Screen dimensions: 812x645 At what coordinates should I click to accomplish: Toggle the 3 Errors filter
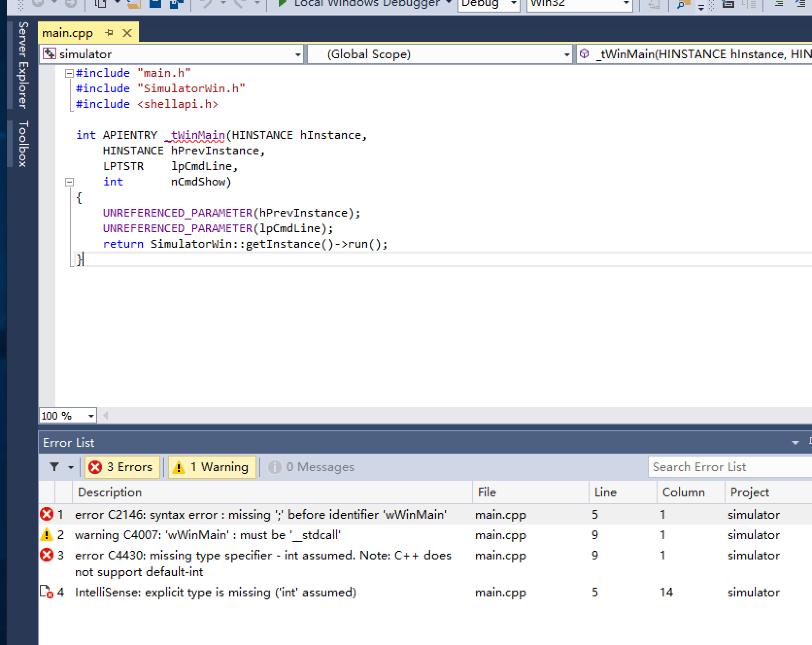click(122, 467)
